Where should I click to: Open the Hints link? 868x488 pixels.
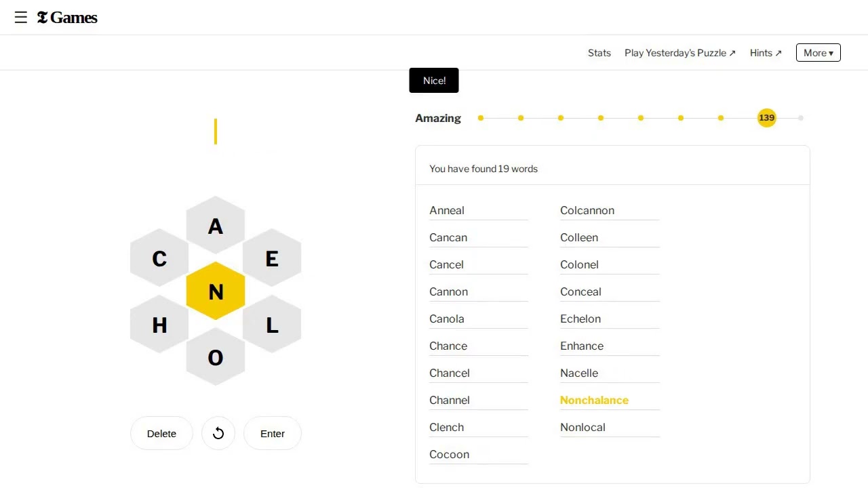[766, 53]
